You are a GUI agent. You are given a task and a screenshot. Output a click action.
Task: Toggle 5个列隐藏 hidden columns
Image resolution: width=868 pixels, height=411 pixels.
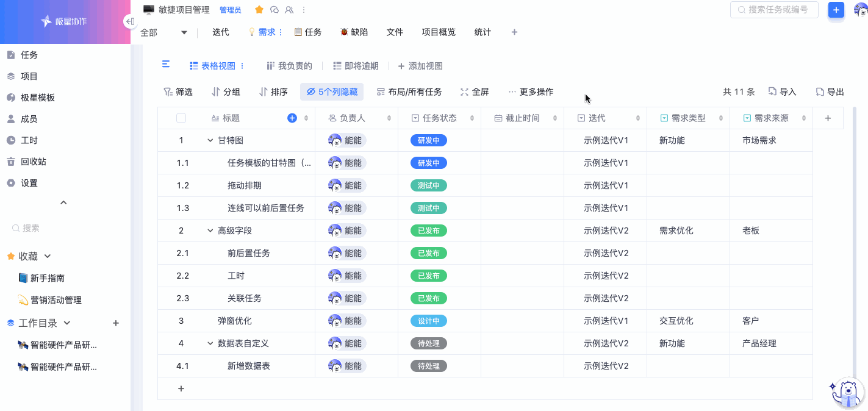(x=332, y=92)
